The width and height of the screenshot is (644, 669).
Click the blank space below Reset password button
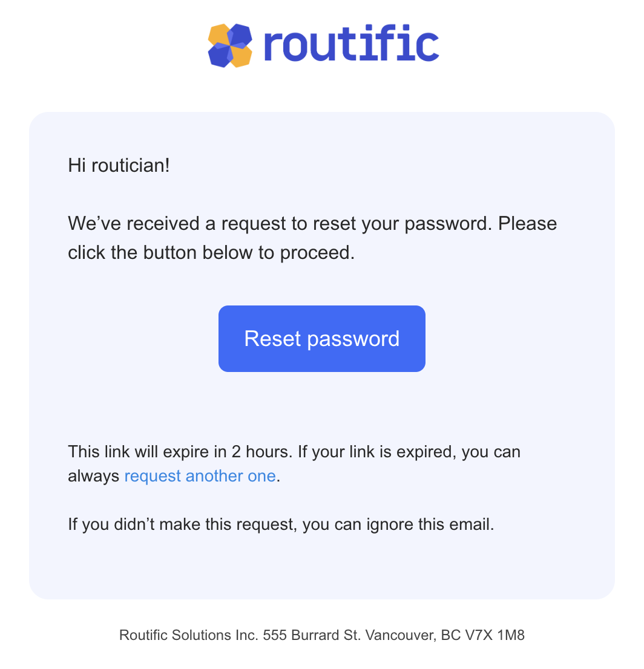pyautogui.click(x=321, y=405)
